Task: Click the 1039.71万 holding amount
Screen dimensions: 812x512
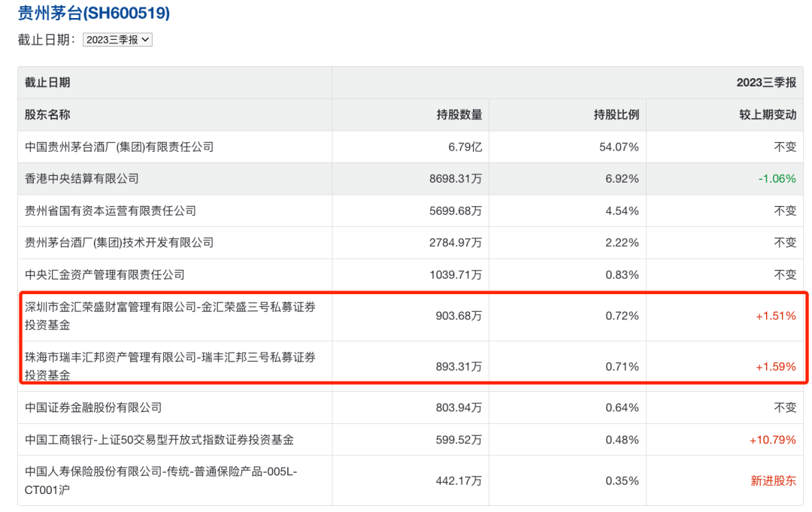Action: pyautogui.click(x=456, y=274)
